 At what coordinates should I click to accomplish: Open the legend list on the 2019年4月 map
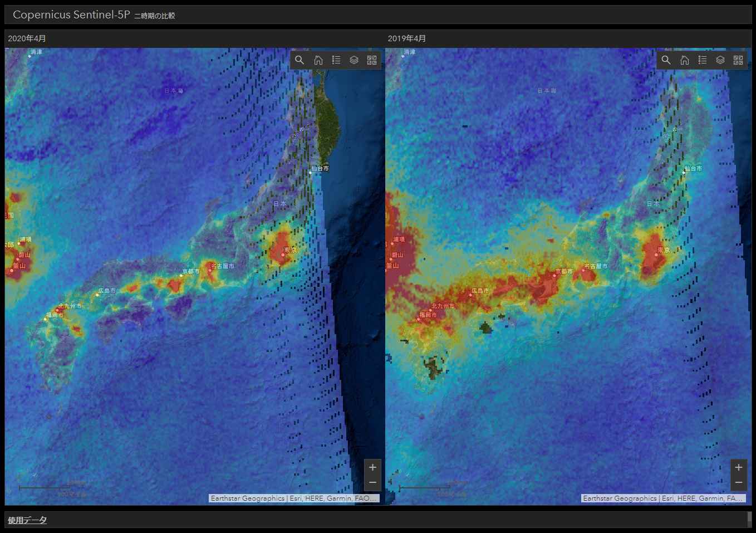click(x=703, y=60)
